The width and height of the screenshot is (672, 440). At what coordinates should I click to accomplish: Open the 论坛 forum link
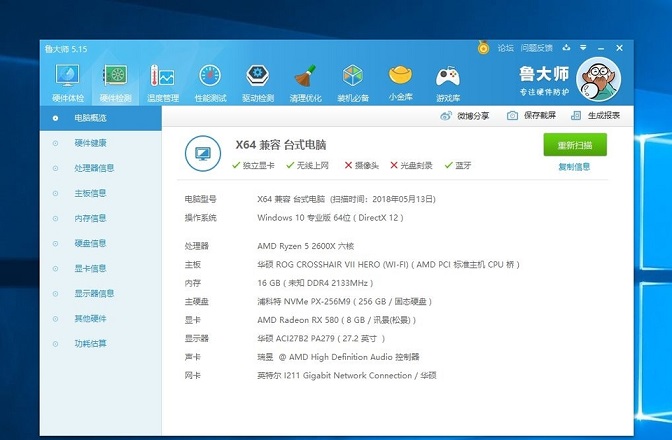point(505,47)
